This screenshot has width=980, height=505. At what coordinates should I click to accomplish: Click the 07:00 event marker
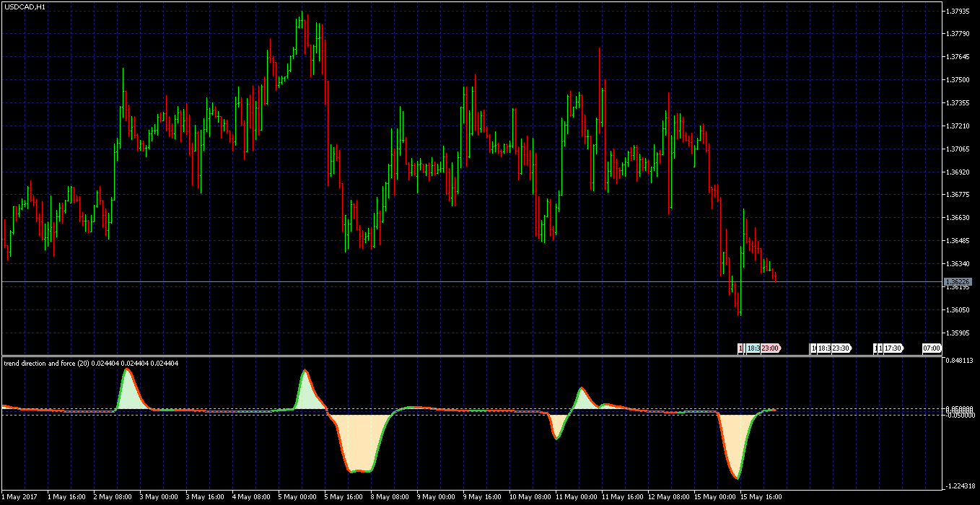point(932,348)
